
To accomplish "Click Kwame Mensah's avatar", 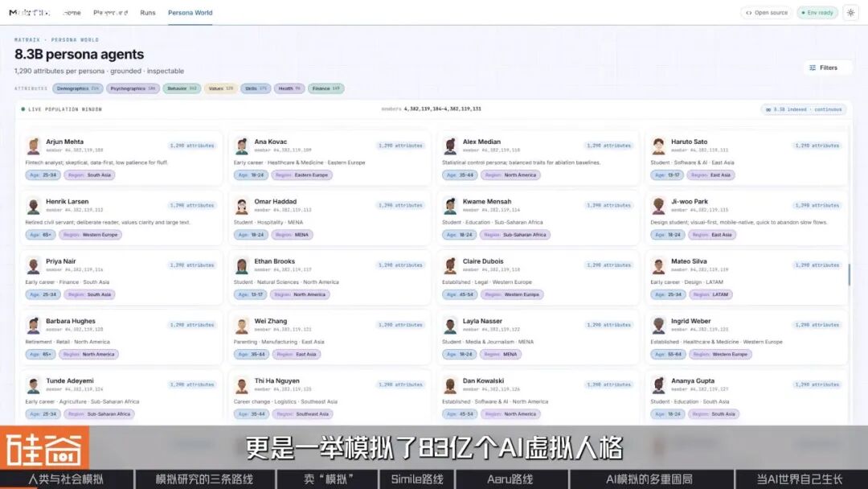I will point(451,206).
